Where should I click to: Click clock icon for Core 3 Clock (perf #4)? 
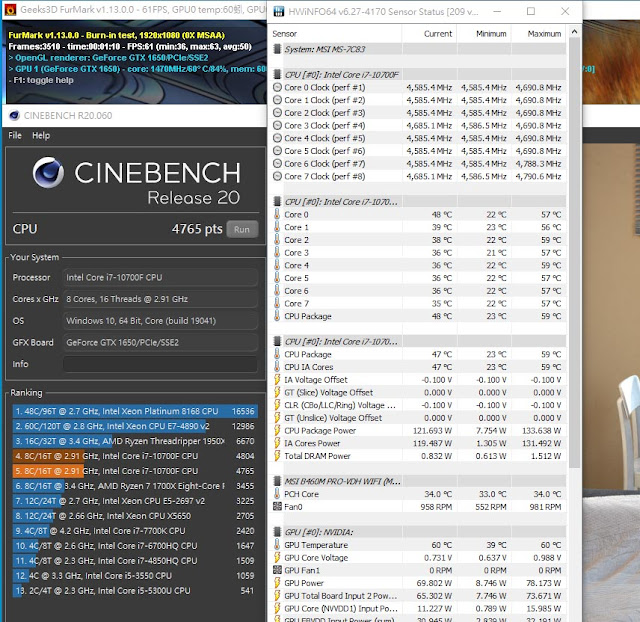pyautogui.click(x=277, y=125)
